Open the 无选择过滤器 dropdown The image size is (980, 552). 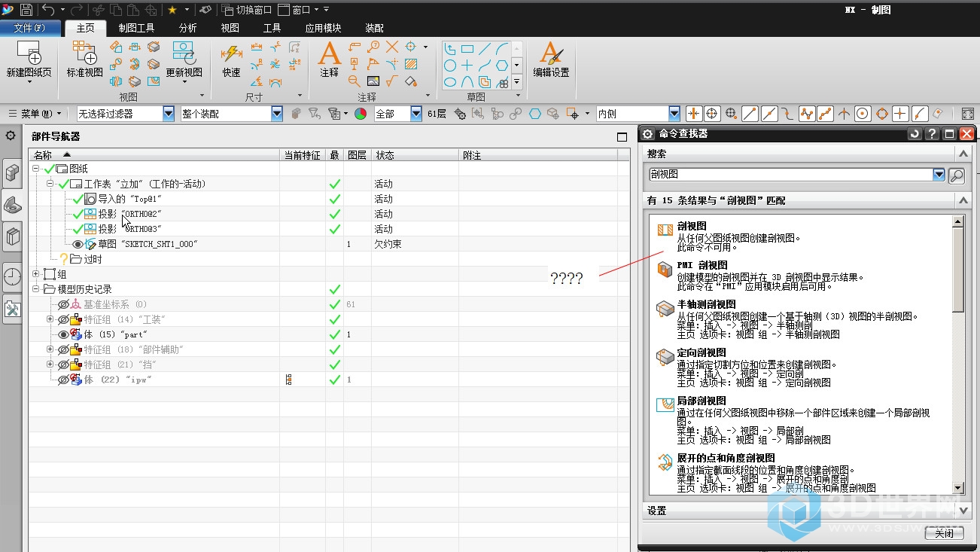[169, 114]
